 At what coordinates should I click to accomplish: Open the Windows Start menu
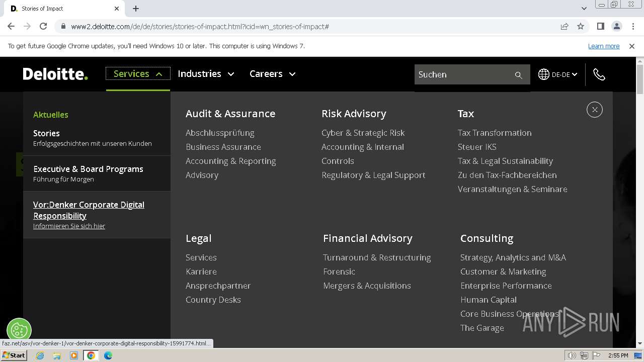tap(14, 355)
